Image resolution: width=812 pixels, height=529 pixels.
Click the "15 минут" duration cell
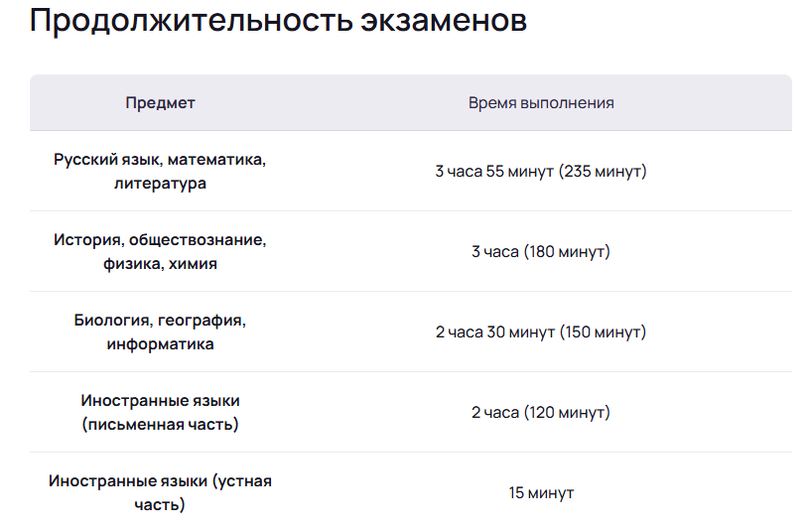pyautogui.click(x=541, y=493)
